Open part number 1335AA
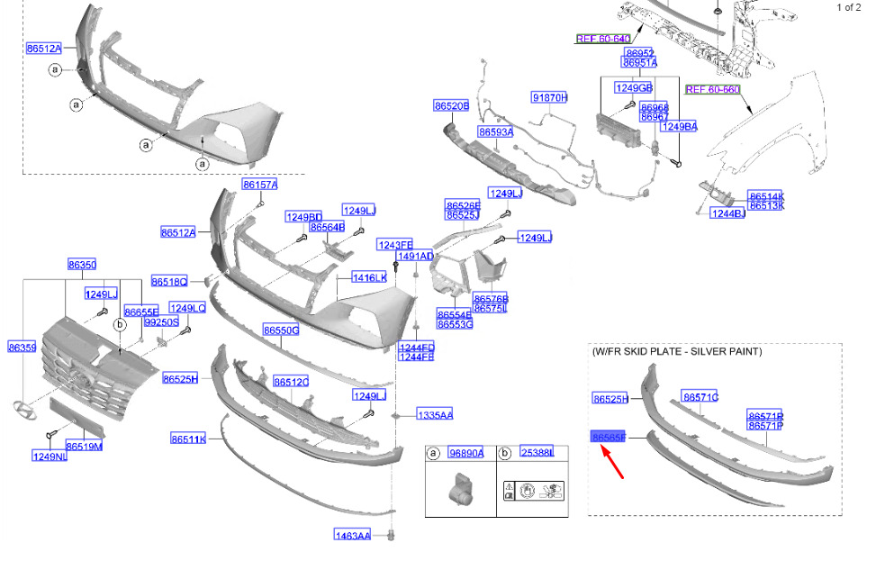 tap(435, 415)
